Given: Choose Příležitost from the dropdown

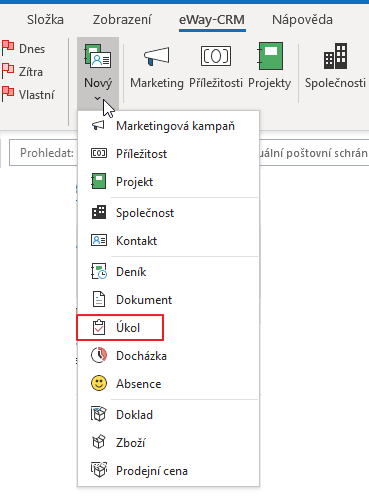Looking at the screenshot, I should 168,154.
